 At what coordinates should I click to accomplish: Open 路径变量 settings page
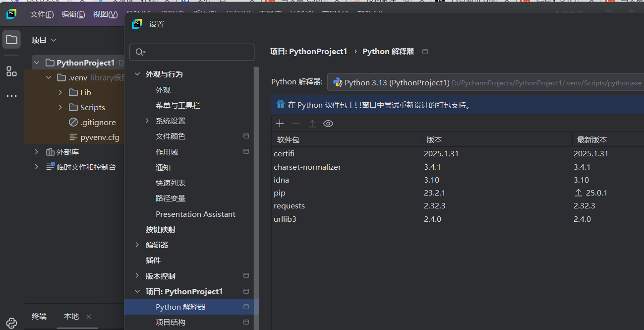170,198
